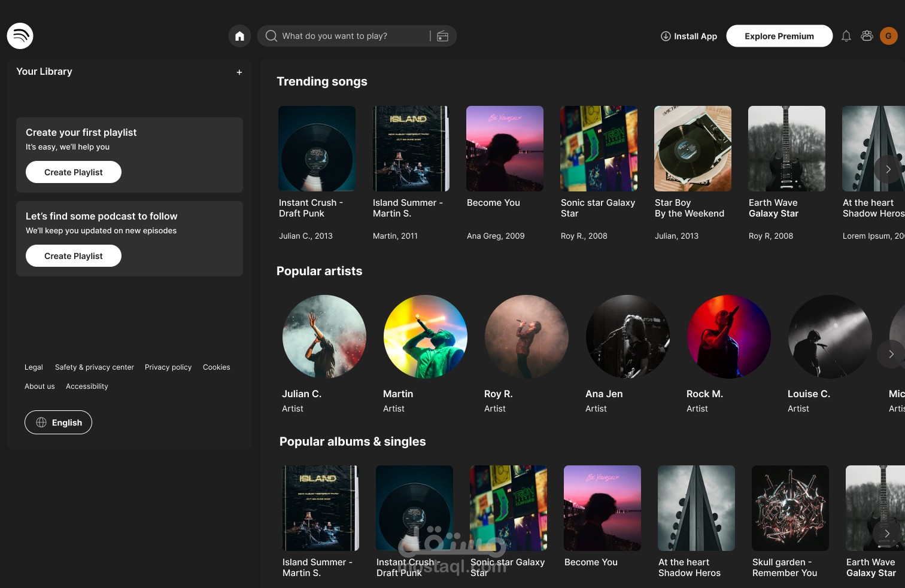The height and width of the screenshot is (588, 905).
Task: Open Roy R. artist picture
Action: [527, 337]
